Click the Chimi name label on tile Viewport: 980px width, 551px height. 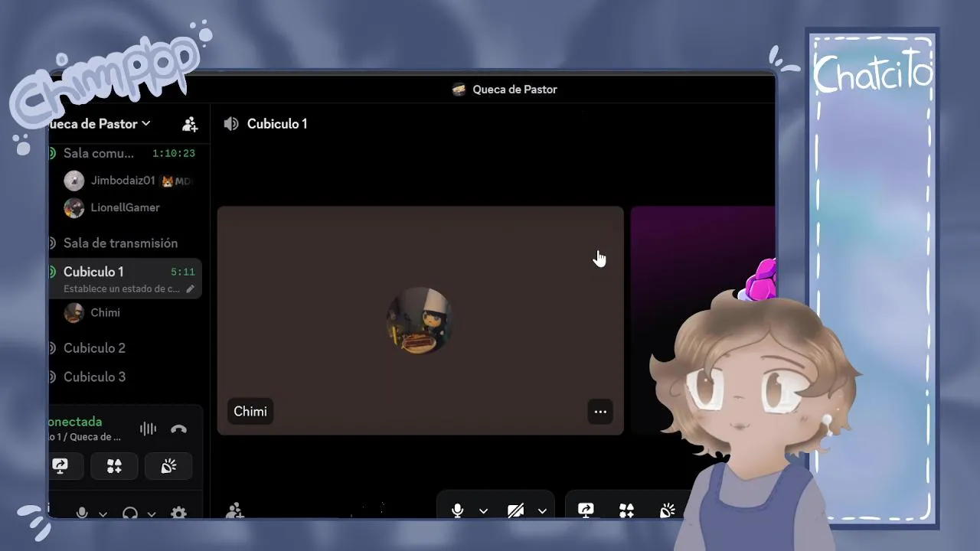point(250,412)
